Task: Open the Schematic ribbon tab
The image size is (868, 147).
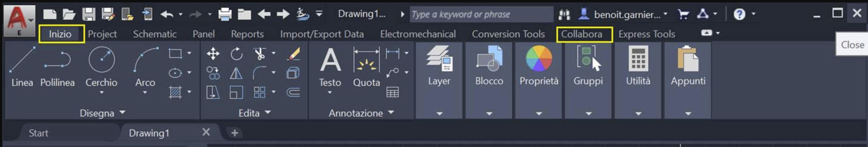Action: click(155, 34)
